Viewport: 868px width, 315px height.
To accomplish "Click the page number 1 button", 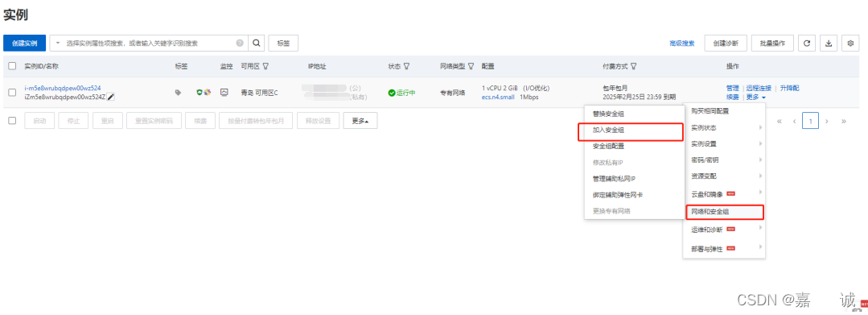I will (x=810, y=121).
